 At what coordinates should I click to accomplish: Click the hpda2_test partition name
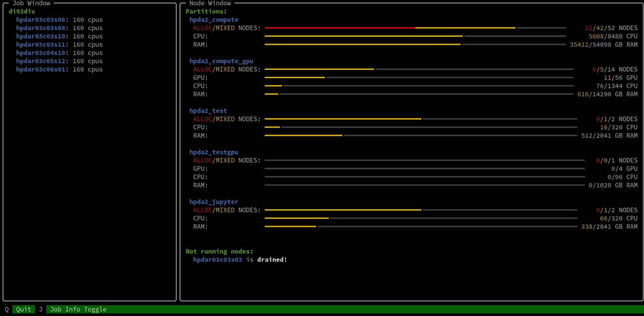pyautogui.click(x=208, y=111)
